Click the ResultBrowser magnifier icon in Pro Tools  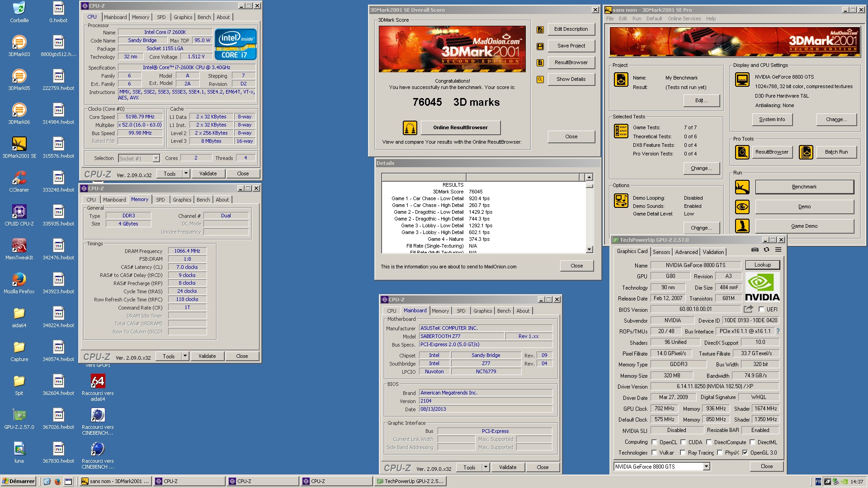tap(742, 152)
